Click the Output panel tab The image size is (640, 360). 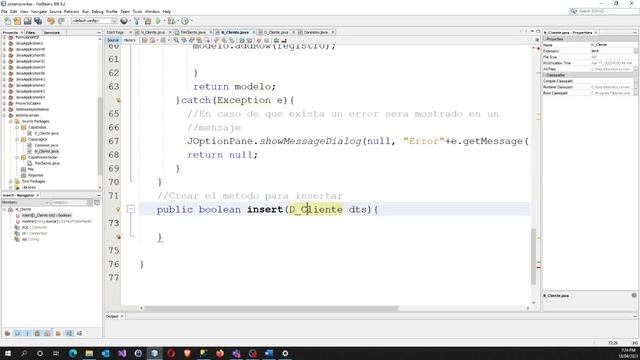pos(112,316)
